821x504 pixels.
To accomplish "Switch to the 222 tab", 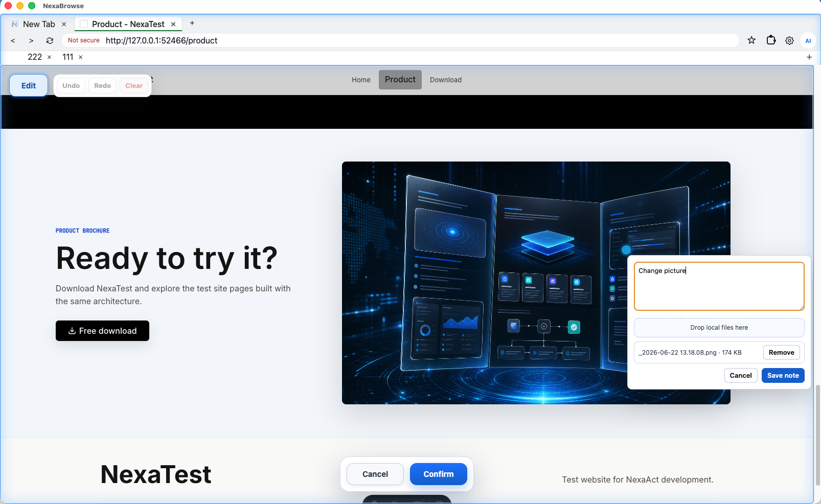I will (x=35, y=57).
